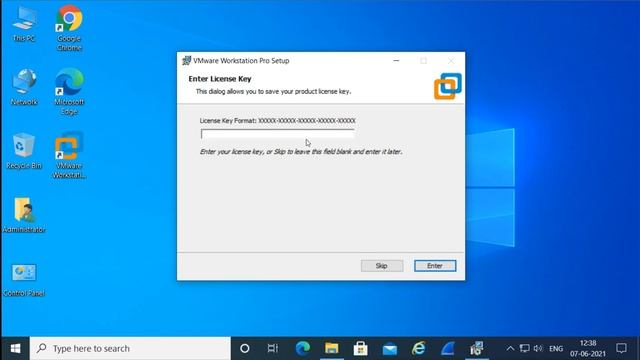Open the Action Center notifications icon
640x360 pixels.
tap(621, 349)
